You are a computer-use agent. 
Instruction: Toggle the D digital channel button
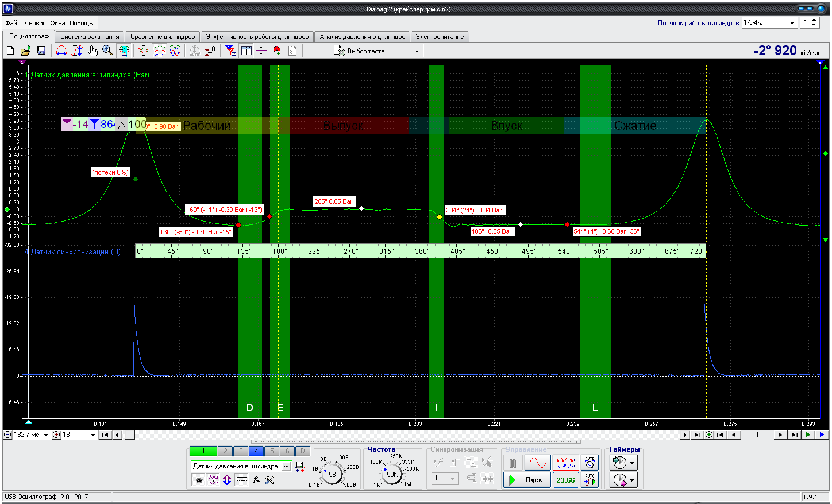[x=303, y=451]
